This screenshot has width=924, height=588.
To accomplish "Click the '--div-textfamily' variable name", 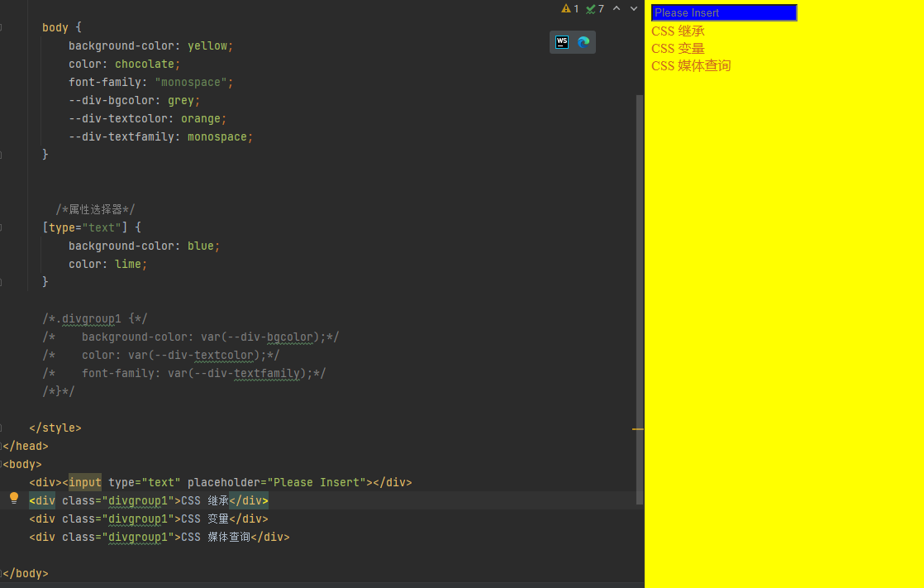I will (121, 136).
